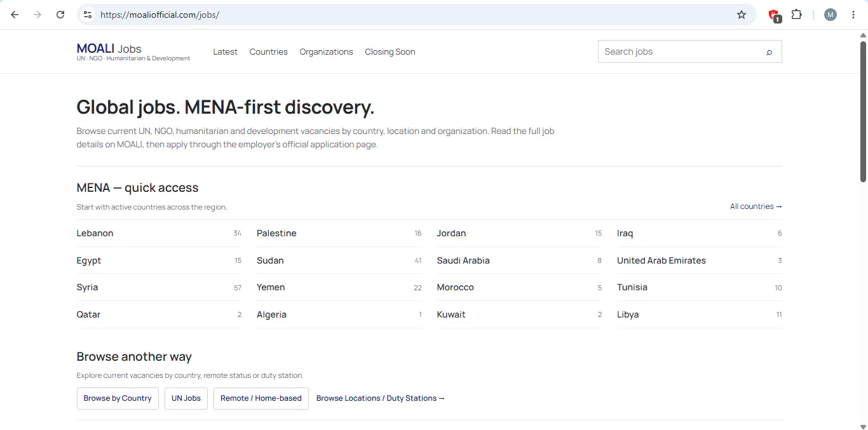Open Sudan jobs

[339, 260]
